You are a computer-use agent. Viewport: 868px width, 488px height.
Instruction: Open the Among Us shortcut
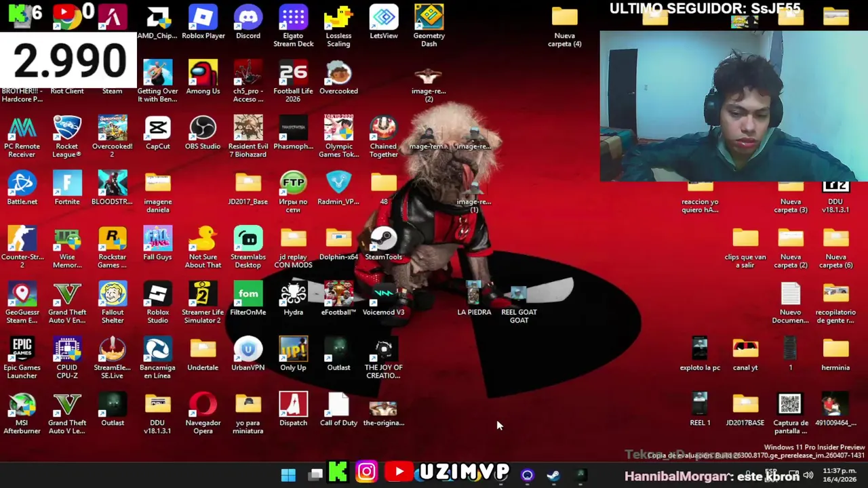tap(203, 77)
